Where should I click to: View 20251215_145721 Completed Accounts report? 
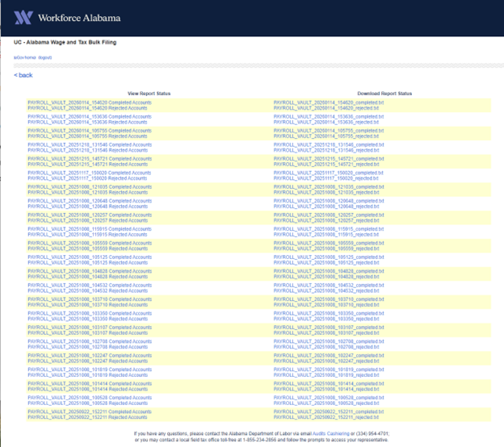coord(90,159)
